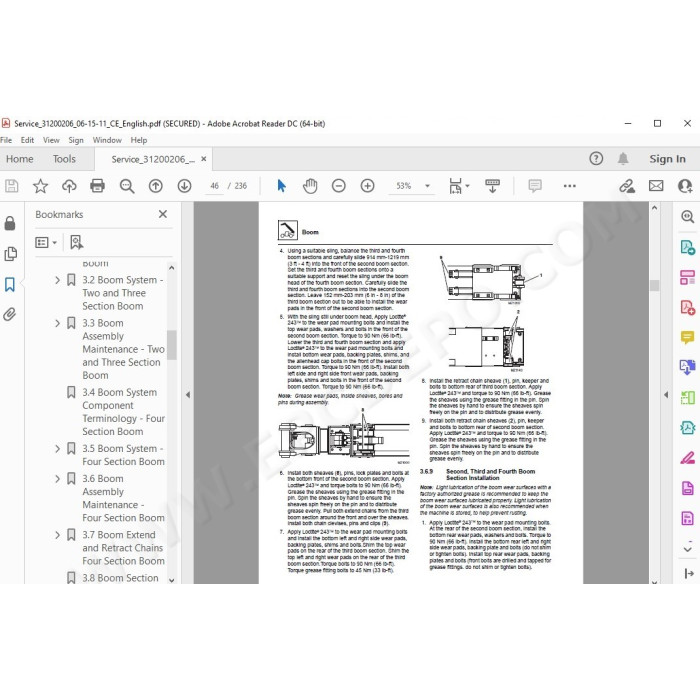Open Comment tool in right pane
Image resolution: width=700 pixels, height=700 pixels.
(x=688, y=338)
